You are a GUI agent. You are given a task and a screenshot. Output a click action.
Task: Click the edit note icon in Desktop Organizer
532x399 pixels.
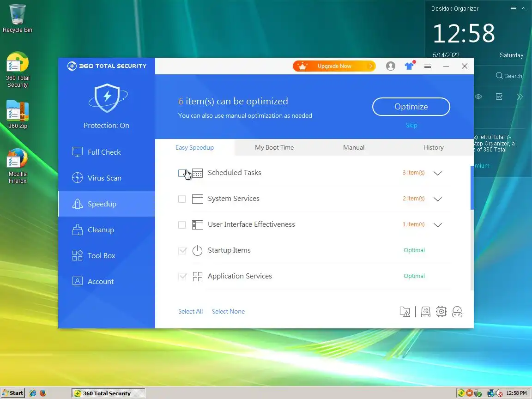click(x=499, y=97)
